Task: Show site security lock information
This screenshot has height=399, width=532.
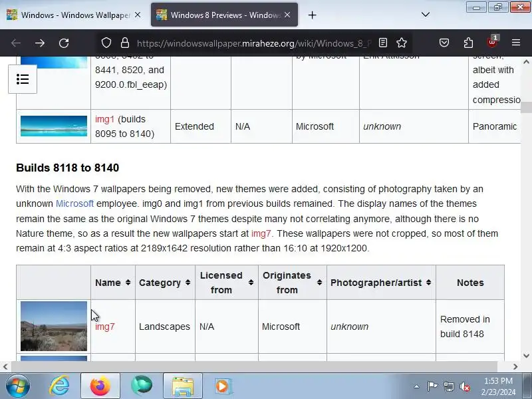Action: click(x=125, y=43)
